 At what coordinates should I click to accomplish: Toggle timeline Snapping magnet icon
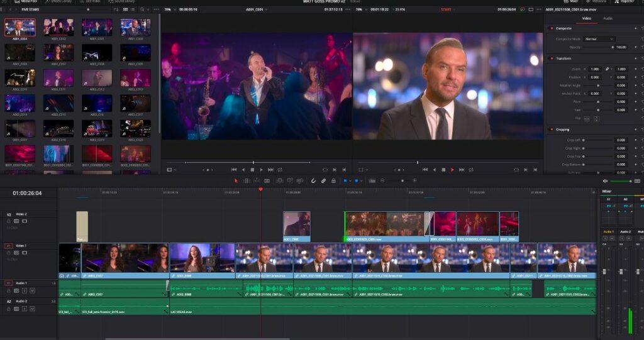tap(313, 180)
